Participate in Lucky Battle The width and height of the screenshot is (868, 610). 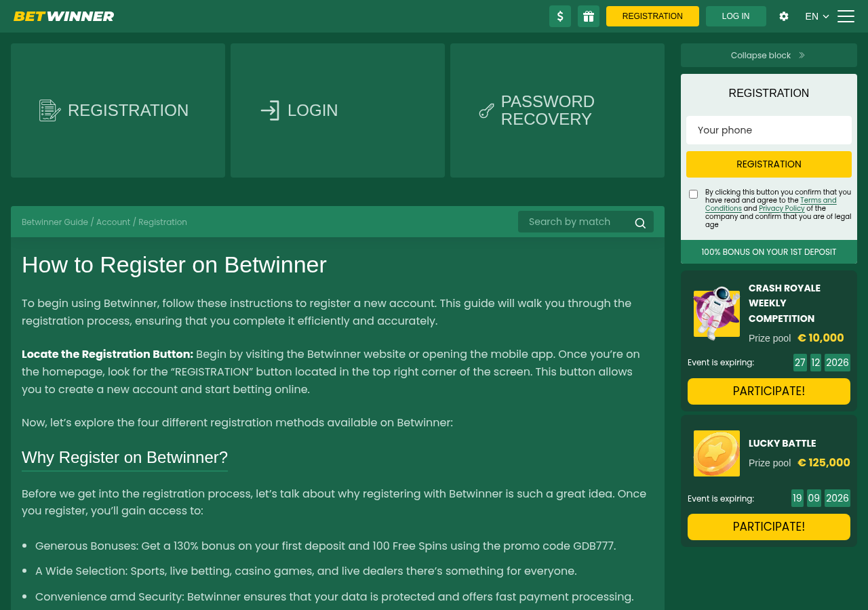tap(769, 527)
